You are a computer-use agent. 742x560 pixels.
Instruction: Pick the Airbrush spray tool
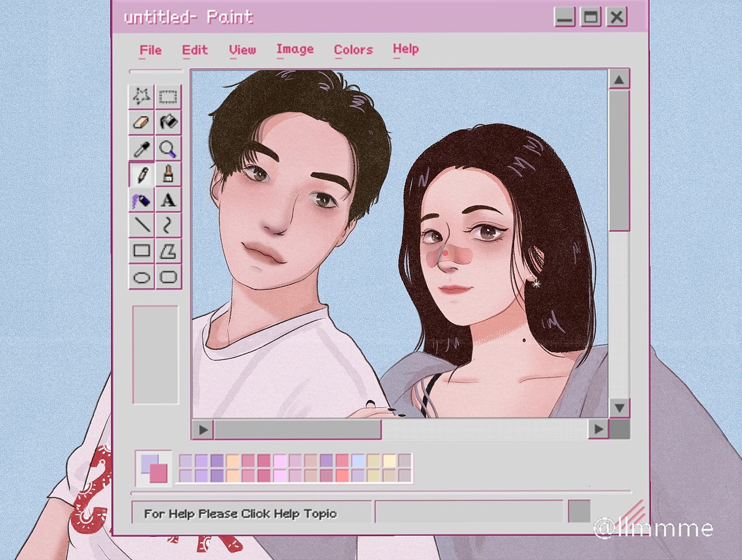(141, 200)
